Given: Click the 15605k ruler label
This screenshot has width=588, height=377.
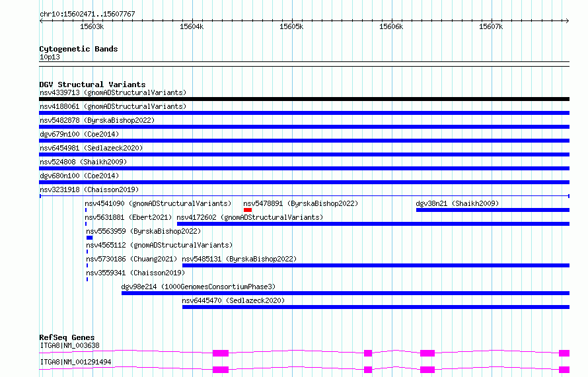Looking at the screenshot, I should [x=291, y=26].
